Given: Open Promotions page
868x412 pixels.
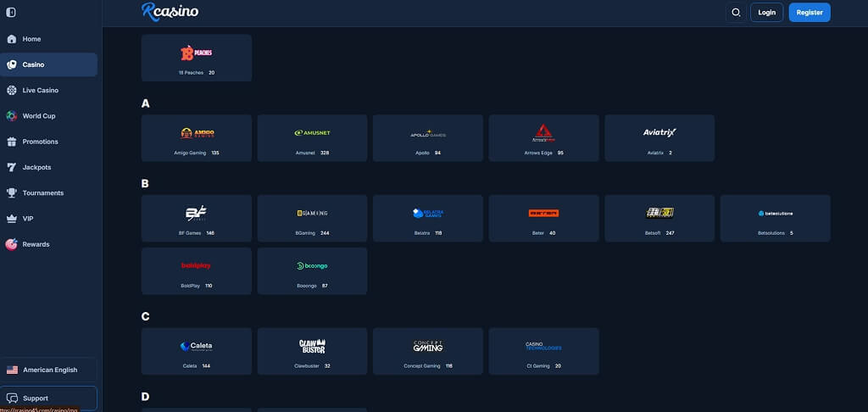Looking at the screenshot, I should click(x=48, y=142).
